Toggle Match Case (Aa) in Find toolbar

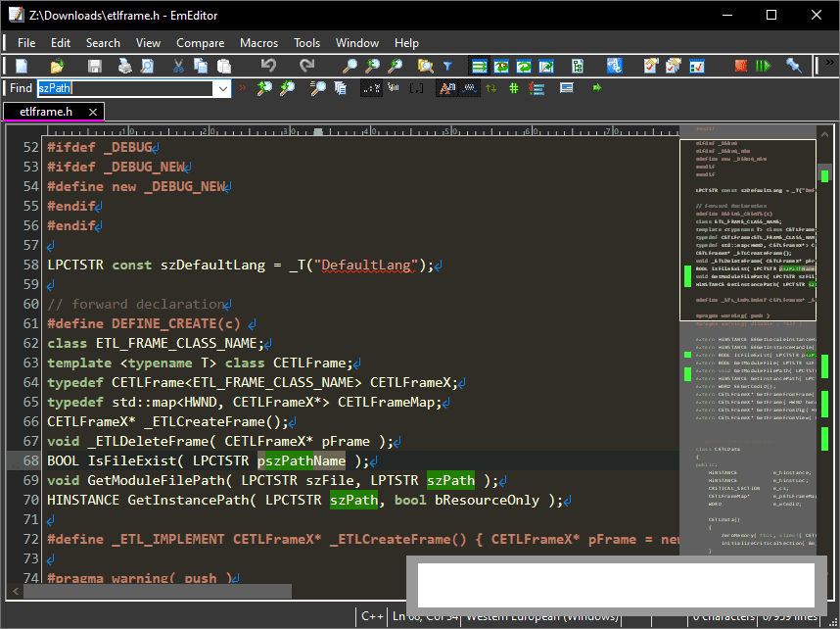pyautogui.click(x=446, y=88)
